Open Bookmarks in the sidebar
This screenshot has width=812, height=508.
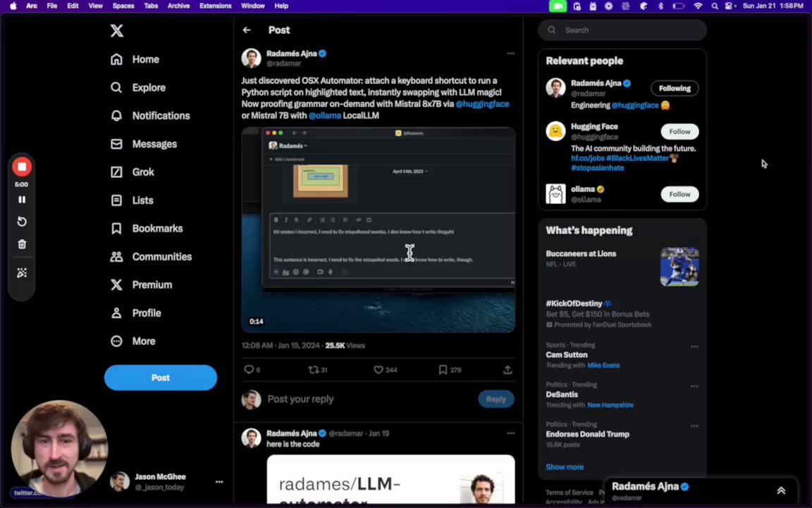(147, 229)
